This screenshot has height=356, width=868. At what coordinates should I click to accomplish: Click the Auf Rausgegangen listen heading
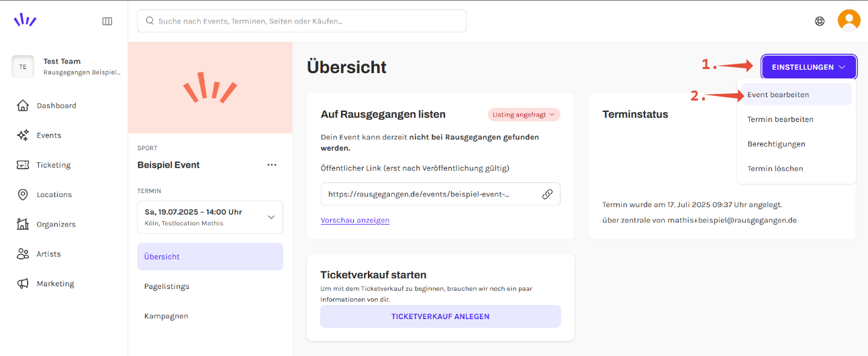tap(383, 115)
